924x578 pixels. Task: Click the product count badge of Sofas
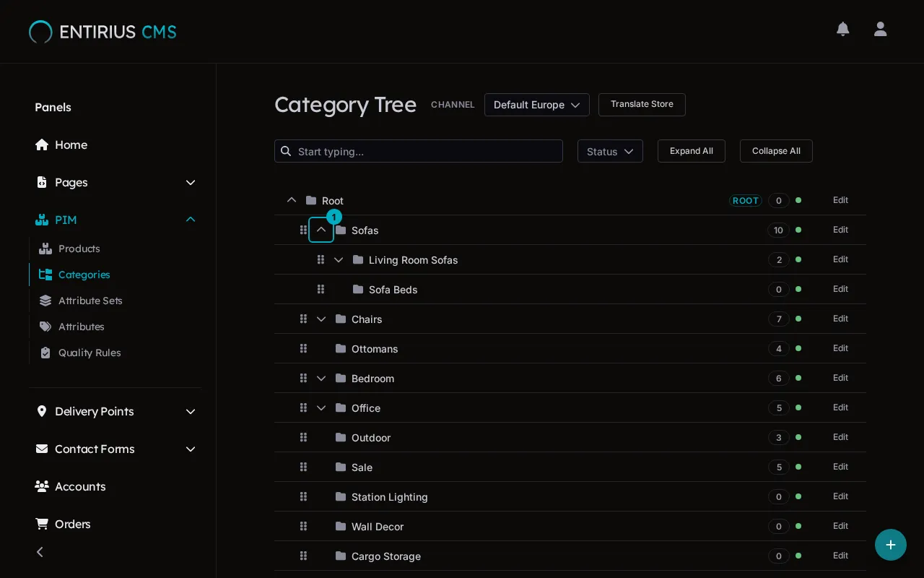click(x=778, y=230)
